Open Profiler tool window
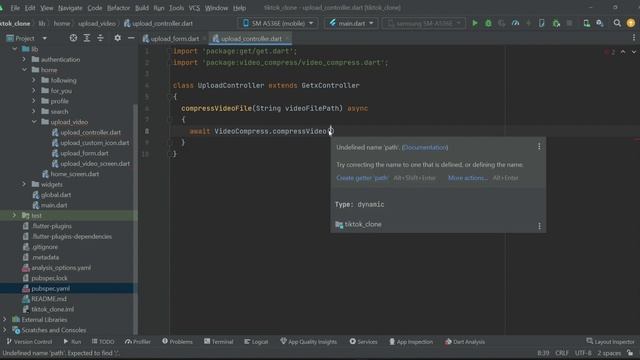The image size is (640, 360). [138, 342]
